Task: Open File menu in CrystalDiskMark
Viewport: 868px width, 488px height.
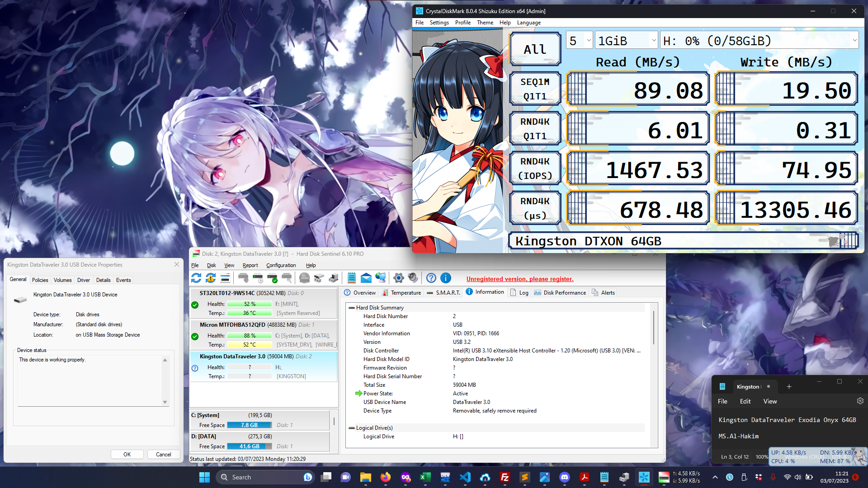Action: (420, 23)
